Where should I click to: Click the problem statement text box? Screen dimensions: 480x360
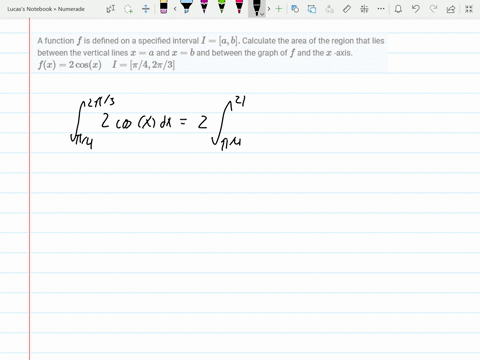point(211,53)
